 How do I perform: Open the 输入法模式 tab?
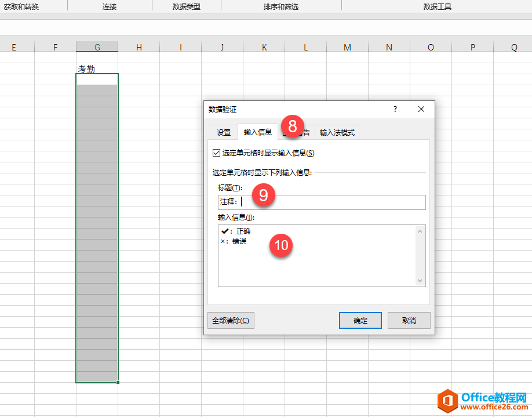click(x=337, y=132)
